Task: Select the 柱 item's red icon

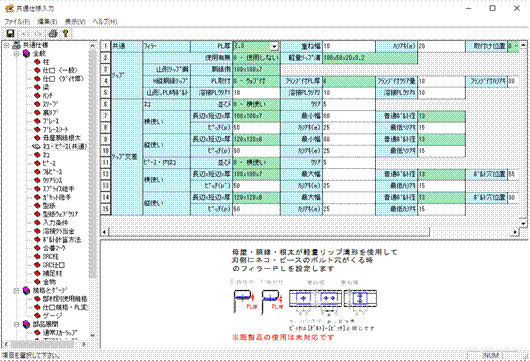Action: point(37,62)
